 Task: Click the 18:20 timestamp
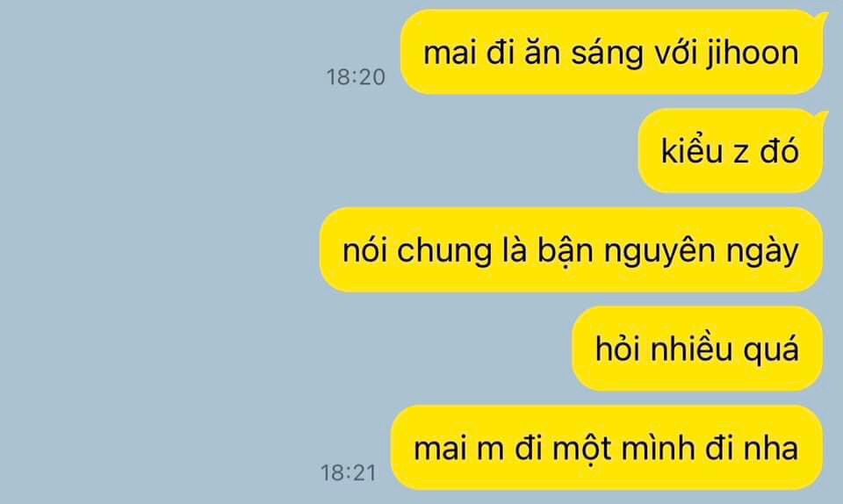(x=356, y=77)
